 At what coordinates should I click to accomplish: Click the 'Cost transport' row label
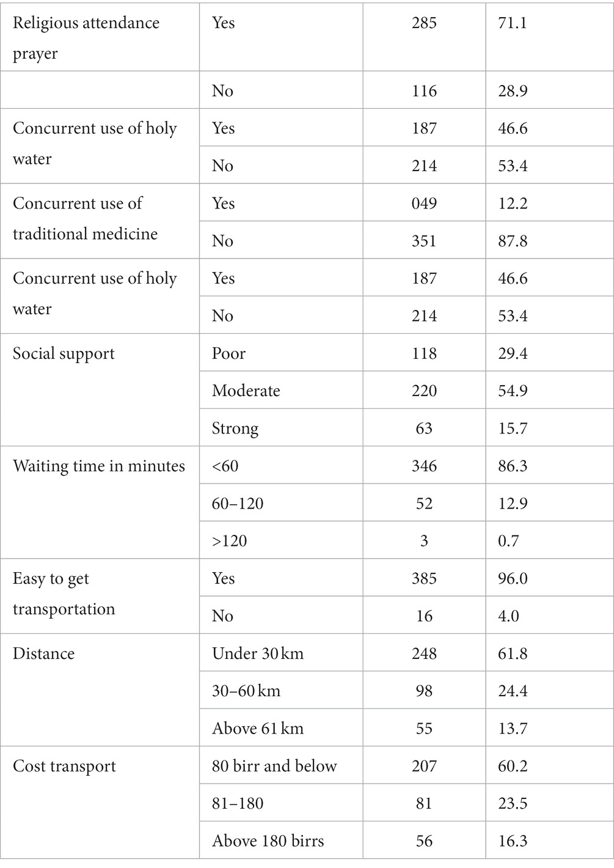pos(64,766)
